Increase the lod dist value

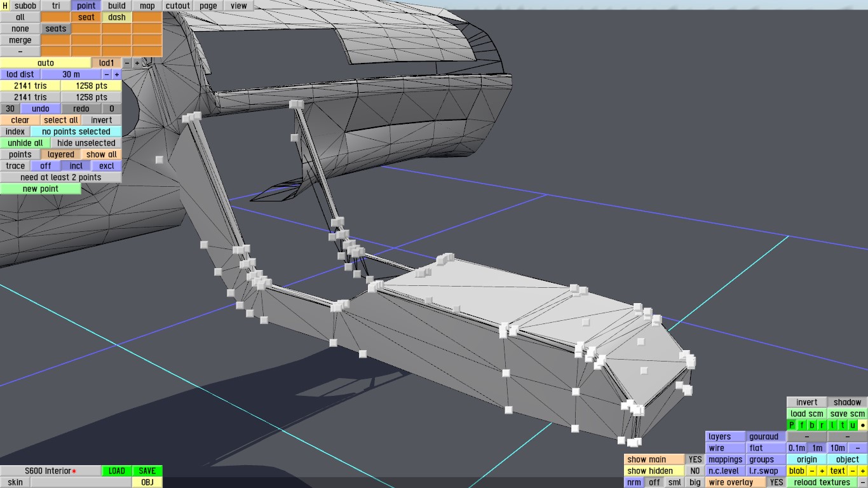pyautogui.click(x=117, y=74)
